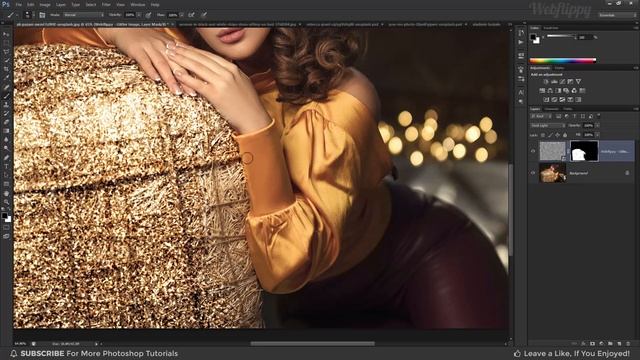Click the horizontal canvas scrollbar
Viewport: 640px width, 360px height.
[x=312, y=344]
